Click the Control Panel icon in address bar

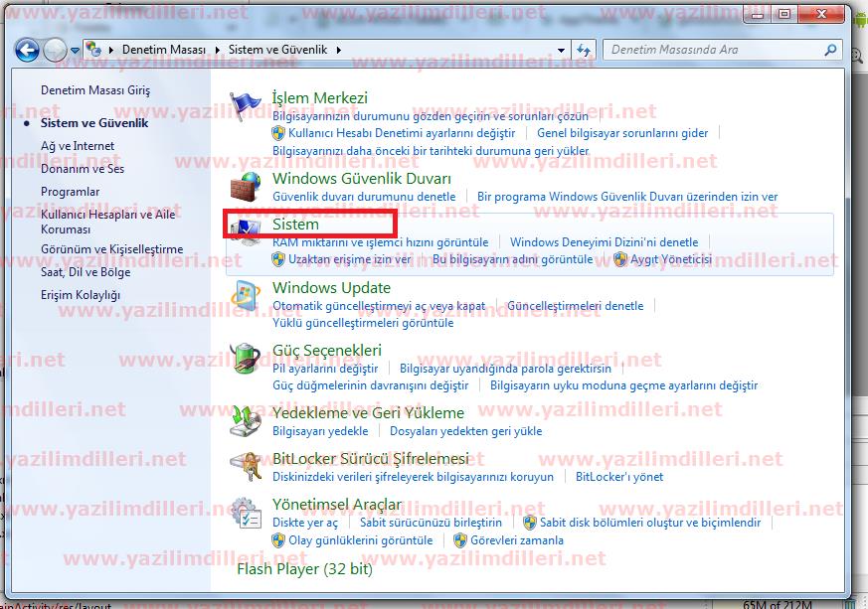[x=93, y=50]
